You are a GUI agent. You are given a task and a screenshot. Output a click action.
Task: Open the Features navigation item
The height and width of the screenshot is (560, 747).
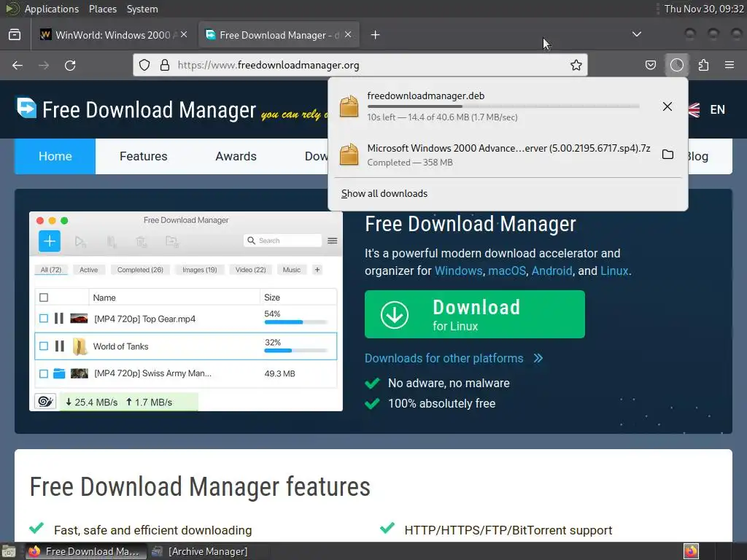(144, 156)
